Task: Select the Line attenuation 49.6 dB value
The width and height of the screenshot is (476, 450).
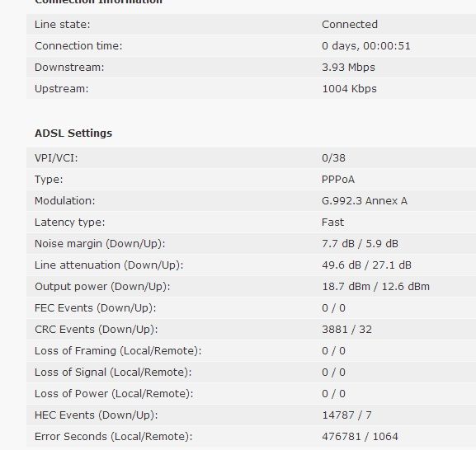Action: [x=342, y=265]
